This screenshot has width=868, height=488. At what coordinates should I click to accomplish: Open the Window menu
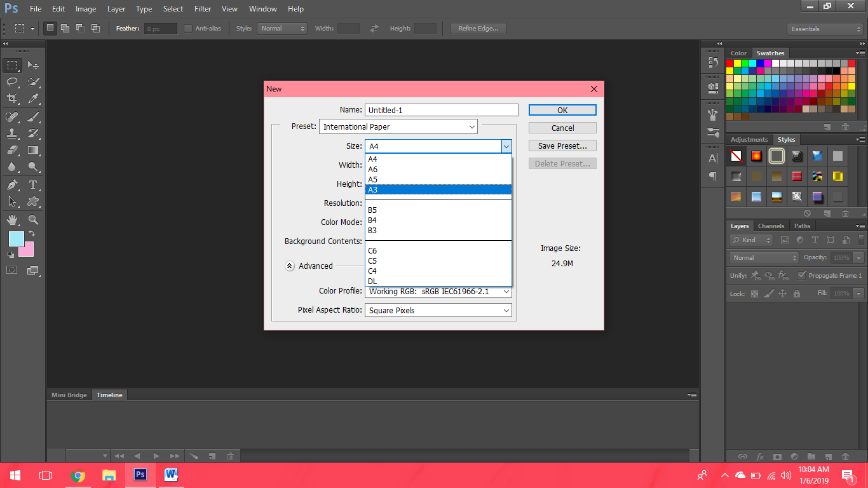tap(262, 9)
